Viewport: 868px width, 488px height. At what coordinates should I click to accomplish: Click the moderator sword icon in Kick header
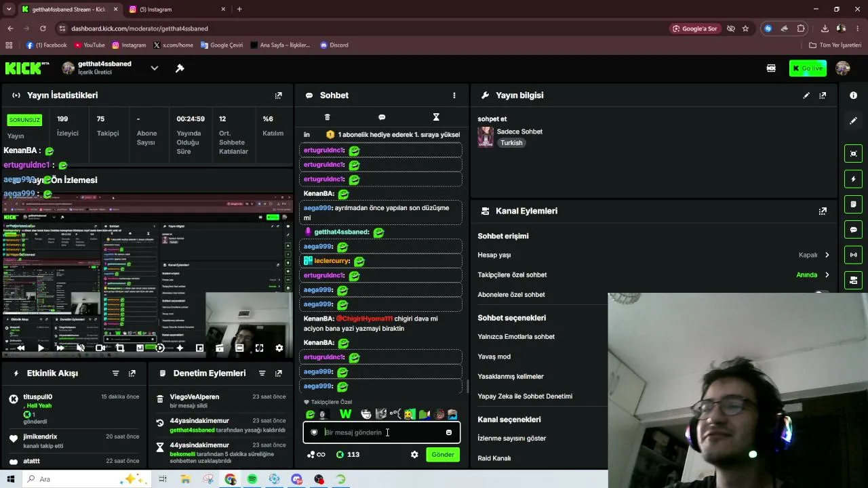click(180, 68)
